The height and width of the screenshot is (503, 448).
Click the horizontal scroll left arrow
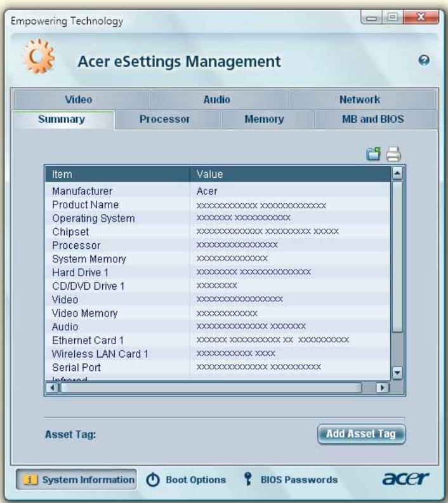tap(52, 388)
